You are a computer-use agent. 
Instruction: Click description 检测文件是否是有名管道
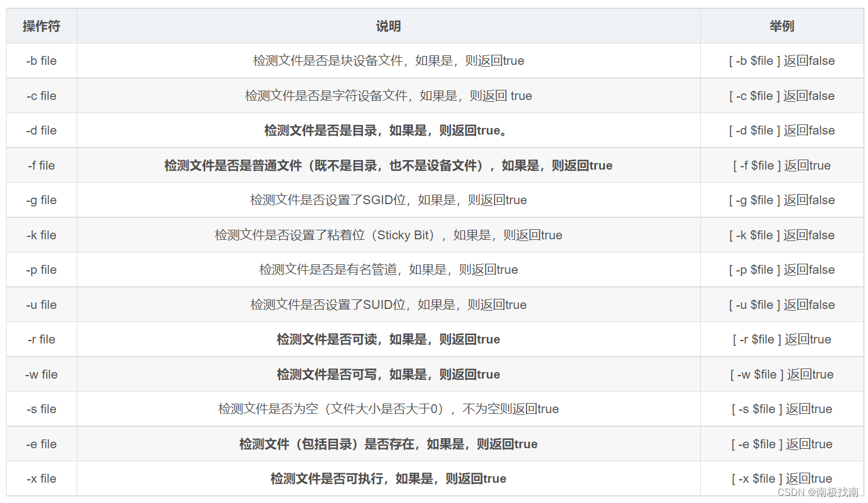click(388, 270)
